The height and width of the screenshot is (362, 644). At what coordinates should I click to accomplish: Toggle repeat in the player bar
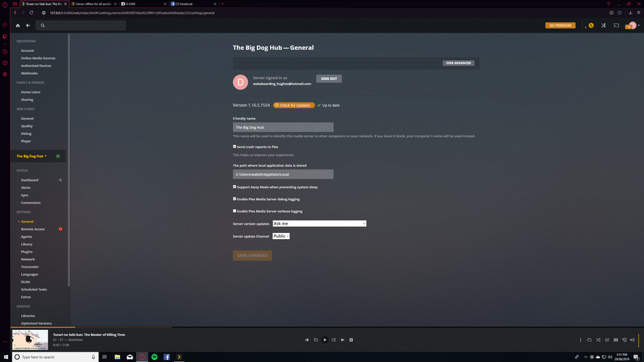point(589,340)
